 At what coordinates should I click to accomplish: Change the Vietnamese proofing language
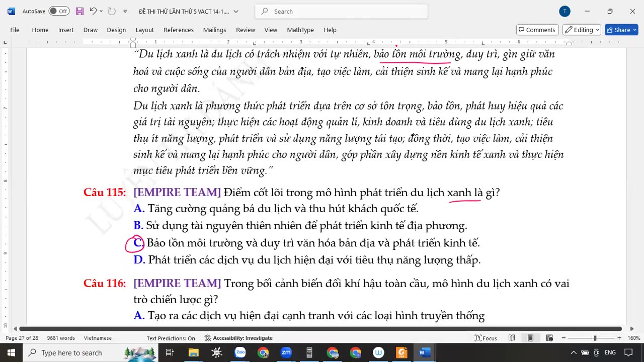(x=98, y=338)
